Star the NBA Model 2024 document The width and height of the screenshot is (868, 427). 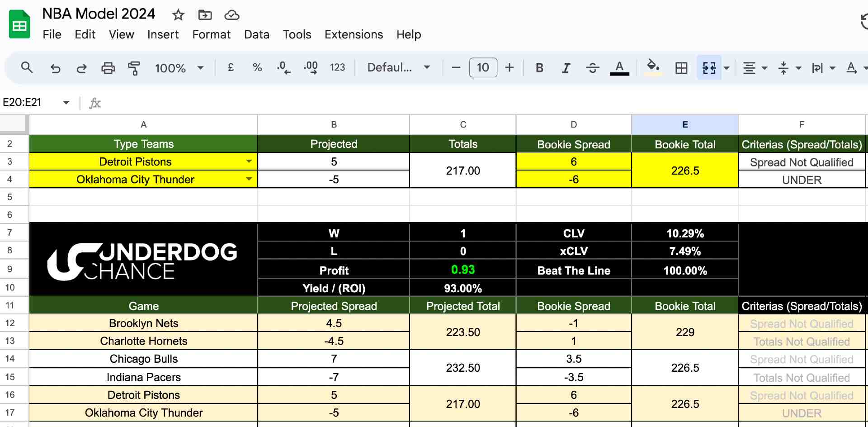(x=178, y=15)
